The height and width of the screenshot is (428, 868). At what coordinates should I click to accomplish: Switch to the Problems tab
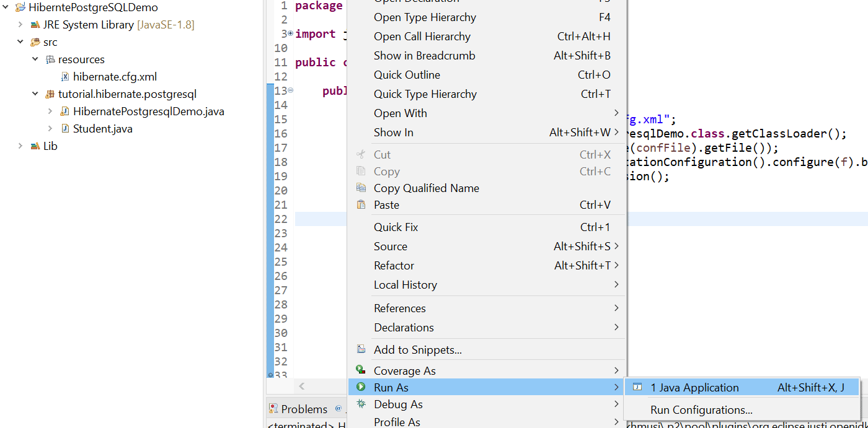[x=303, y=409]
